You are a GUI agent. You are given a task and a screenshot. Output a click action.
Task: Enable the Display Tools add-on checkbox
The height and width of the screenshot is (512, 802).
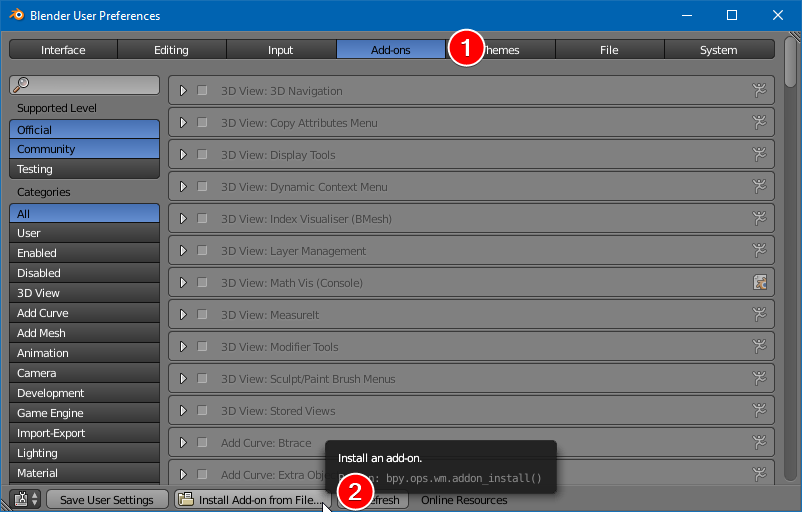(x=202, y=154)
